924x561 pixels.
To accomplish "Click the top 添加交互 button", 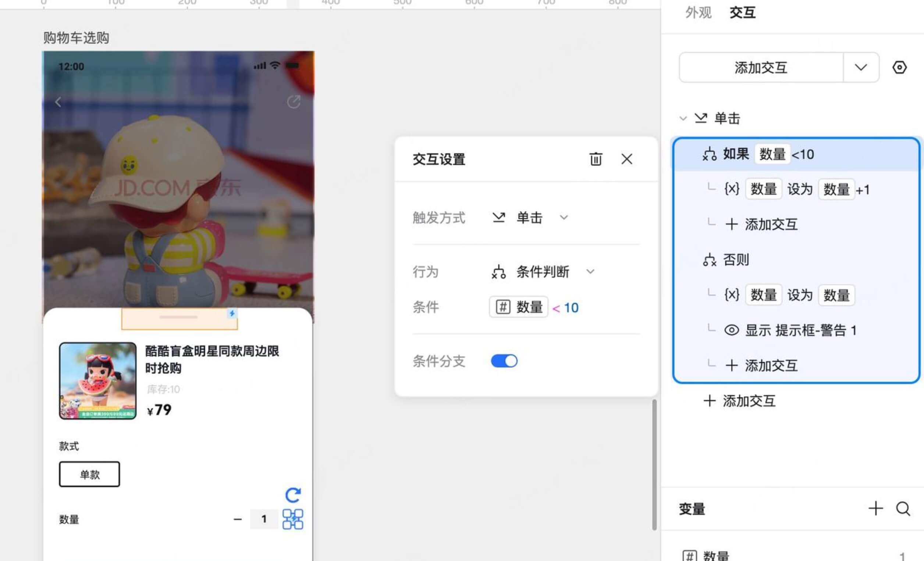I will [761, 68].
